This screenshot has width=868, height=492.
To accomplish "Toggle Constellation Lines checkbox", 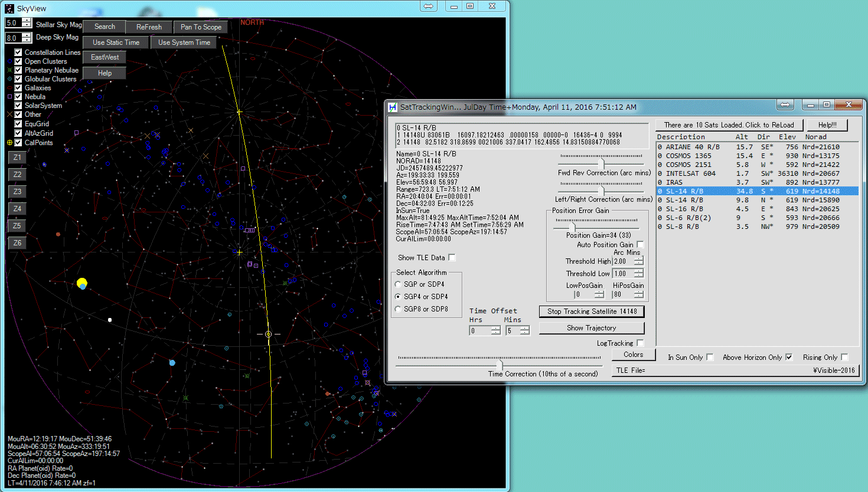I will click(18, 53).
